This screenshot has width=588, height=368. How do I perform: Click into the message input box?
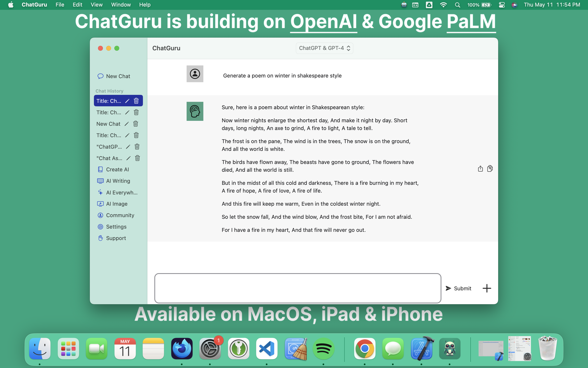(x=298, y=288)
